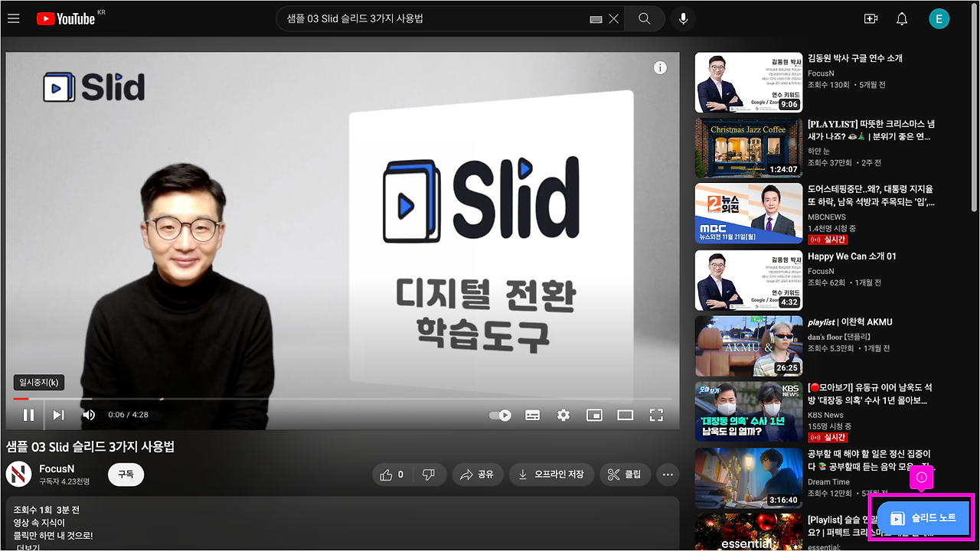980x551 pixels.
Task: Toggle autoplay in the player controls
Action: pos(500,414)
